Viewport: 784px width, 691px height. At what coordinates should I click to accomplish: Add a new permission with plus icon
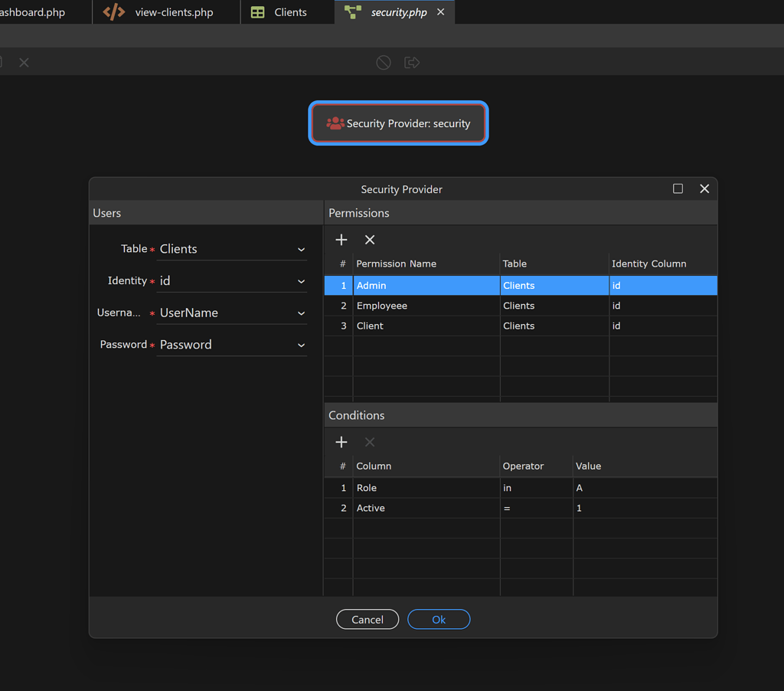tap(341, 240)
